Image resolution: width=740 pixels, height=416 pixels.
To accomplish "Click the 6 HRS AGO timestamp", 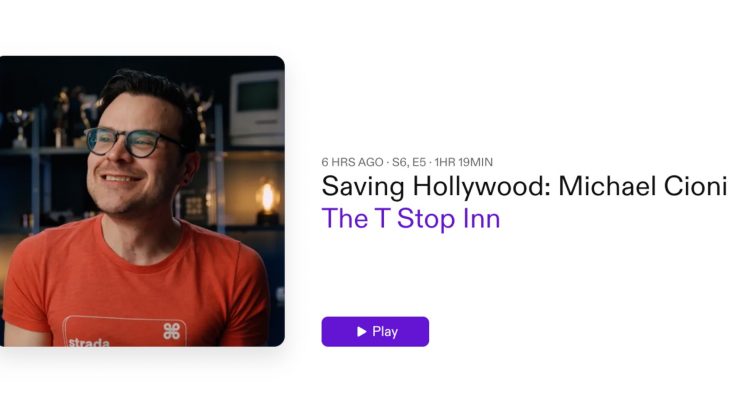I will click(x=352, y=162).
